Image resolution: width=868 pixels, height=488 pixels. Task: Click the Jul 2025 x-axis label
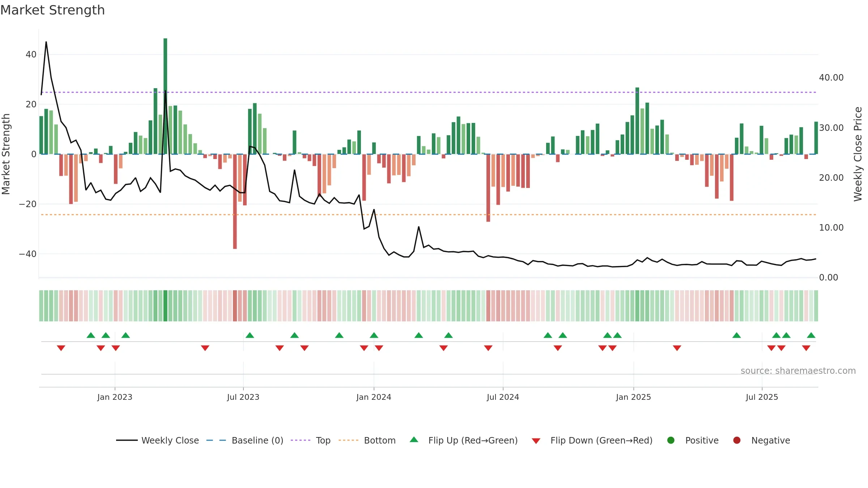(x=762, y=397)
